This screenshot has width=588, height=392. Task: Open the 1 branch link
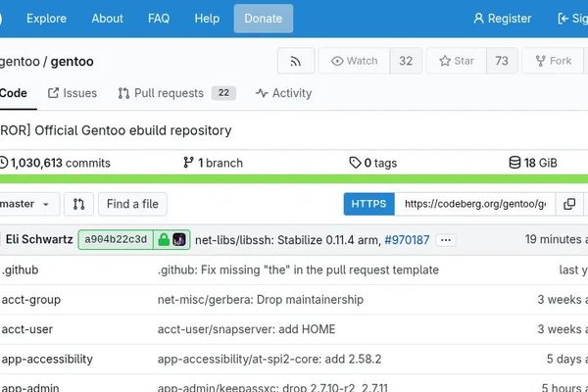pos(213,163)
